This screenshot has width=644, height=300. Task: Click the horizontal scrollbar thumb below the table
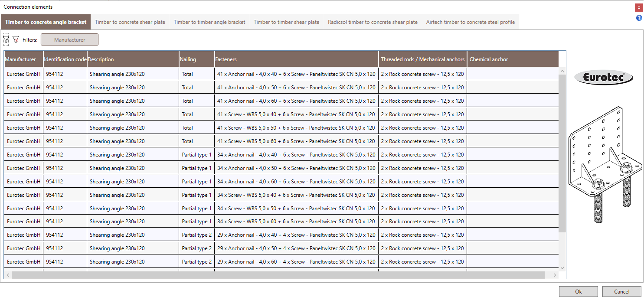[x=278, y=275]
